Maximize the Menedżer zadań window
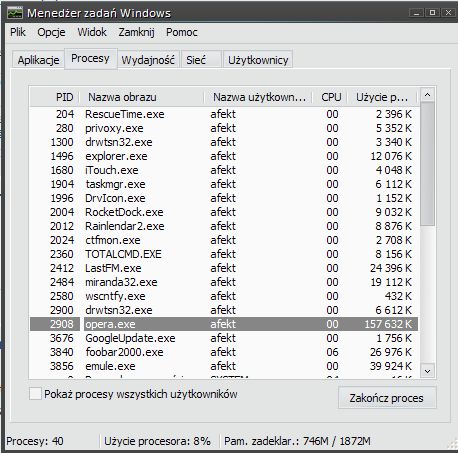The width and height of the screenshot is (458, 453). [x=432, y=13]
